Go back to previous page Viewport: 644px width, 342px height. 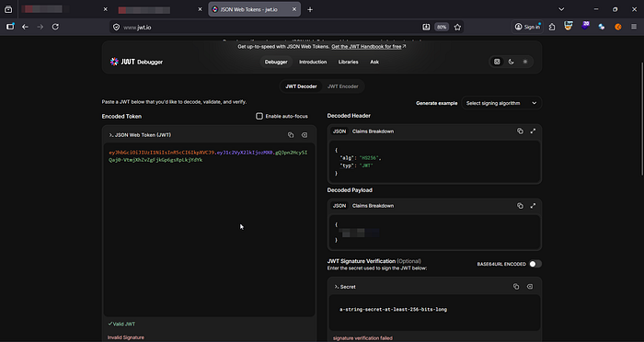[25, 27]
